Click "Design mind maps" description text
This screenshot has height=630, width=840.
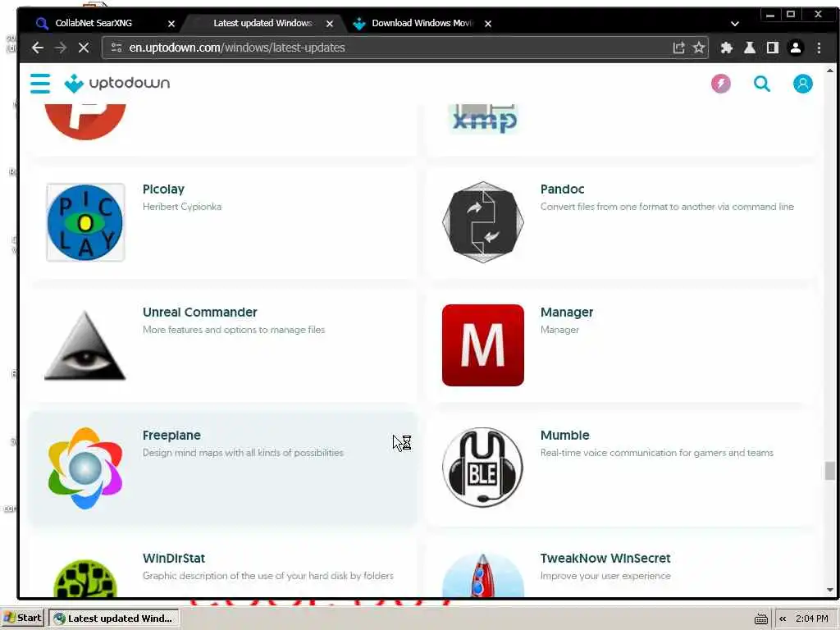(x=243, y=453)
